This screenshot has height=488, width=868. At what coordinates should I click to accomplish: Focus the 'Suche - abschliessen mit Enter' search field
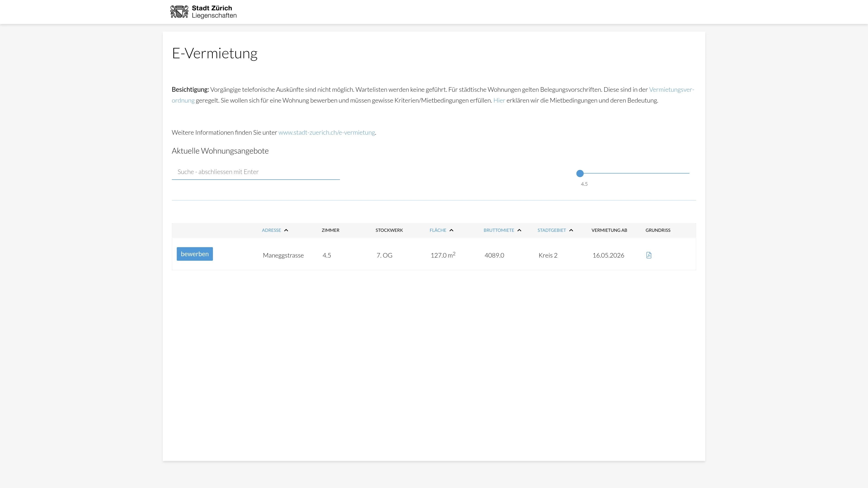click(255, 172)
